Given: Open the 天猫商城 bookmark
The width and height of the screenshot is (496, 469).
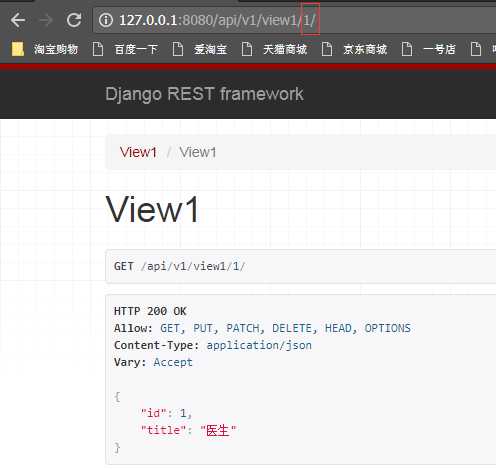Looking at the screenshot, I should pos(274,49).
